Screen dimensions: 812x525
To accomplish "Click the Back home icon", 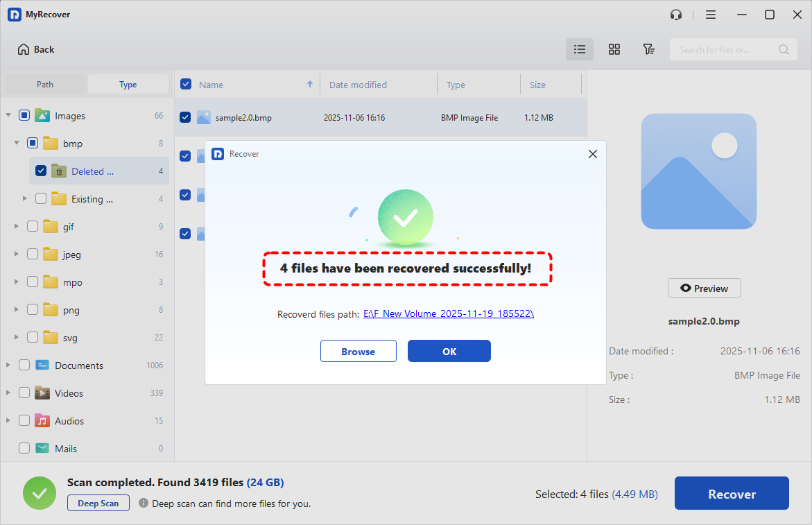I will 24,49.
